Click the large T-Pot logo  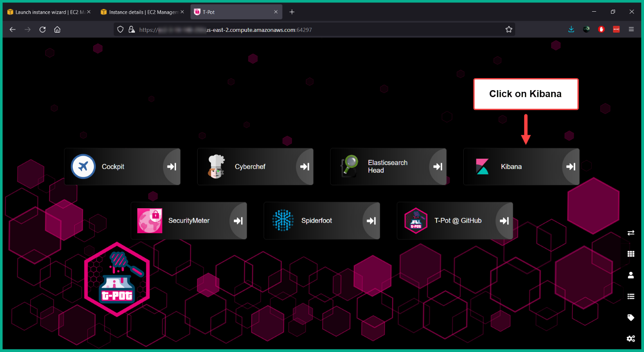click(117, 279)
